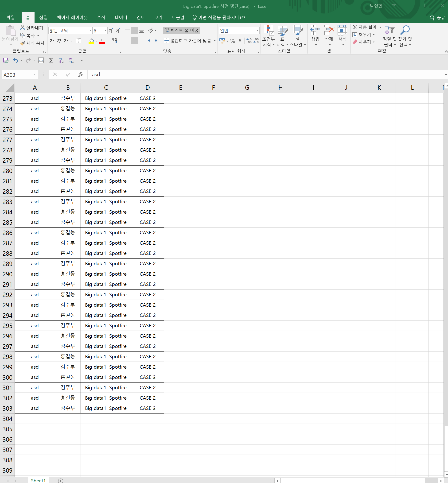Toggle middle vertical alignment
The width and height of the screenshot is (448, 483).
(x=134, y=30)
